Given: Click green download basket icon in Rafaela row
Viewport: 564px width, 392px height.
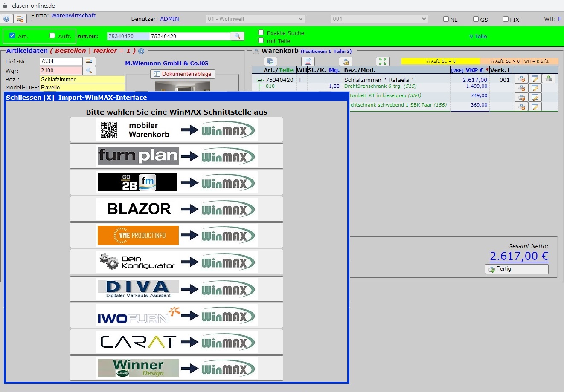Looking at the screenshot, I should click(x=549, y=79).
